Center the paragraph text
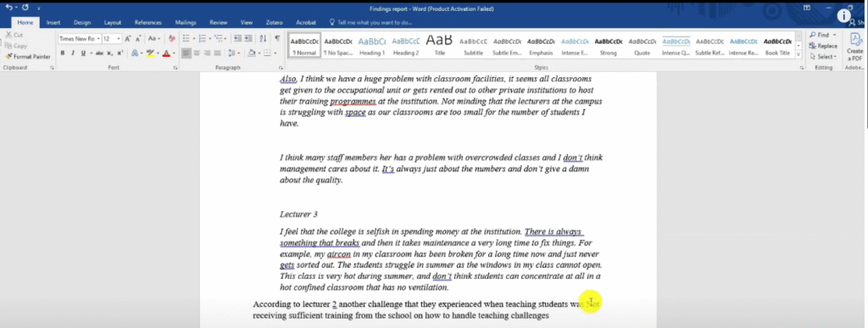This screenshot has width=868, height=328. pos(197,53)
